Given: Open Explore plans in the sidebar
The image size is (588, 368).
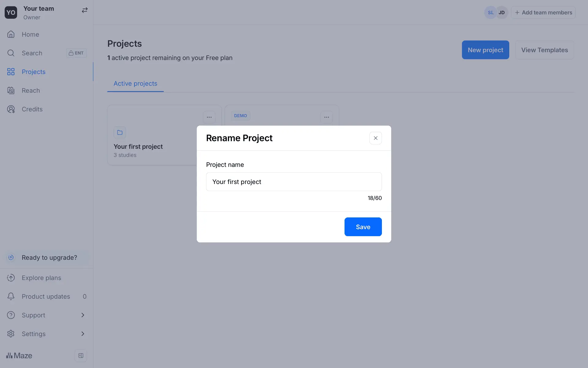Looking at the screenshot, I should (x=41, y=278).
